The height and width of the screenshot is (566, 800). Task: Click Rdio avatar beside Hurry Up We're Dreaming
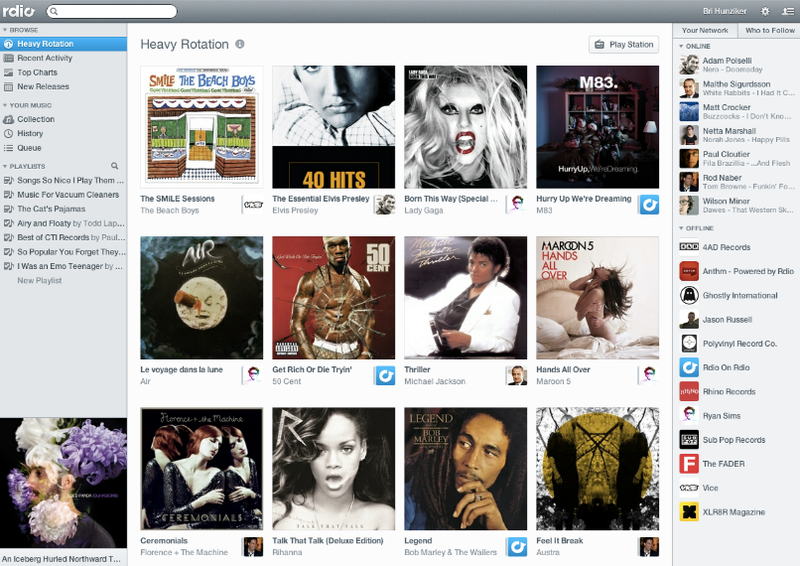(649, 205)
